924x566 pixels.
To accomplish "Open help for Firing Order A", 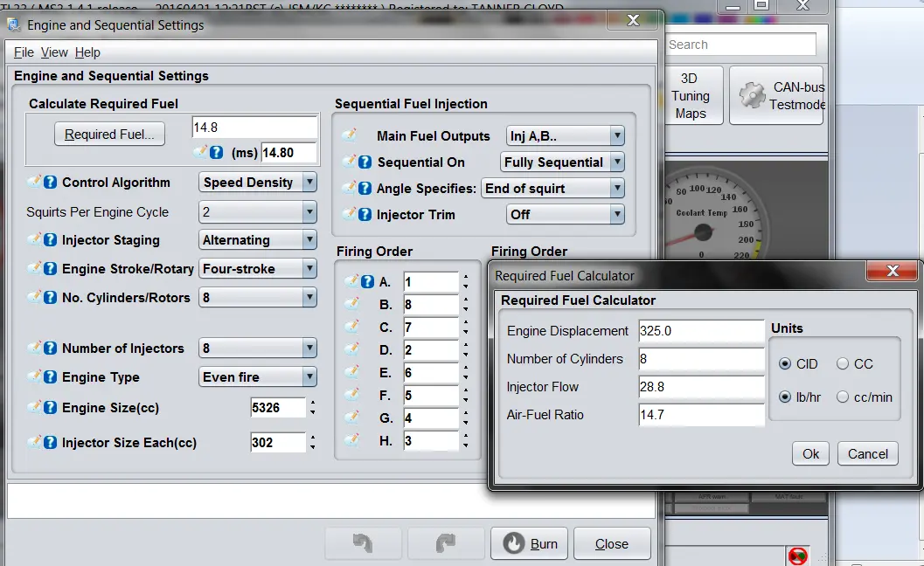I will [x=367, y=282].
